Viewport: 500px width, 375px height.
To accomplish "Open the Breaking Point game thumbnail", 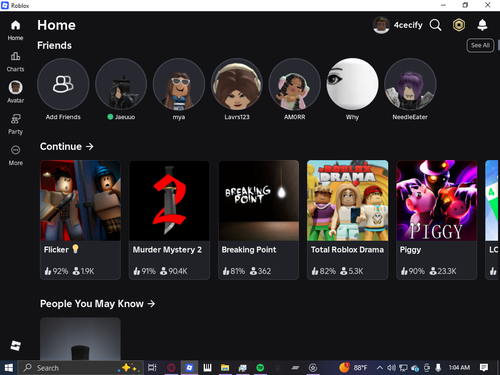I will tap(259, 201).
